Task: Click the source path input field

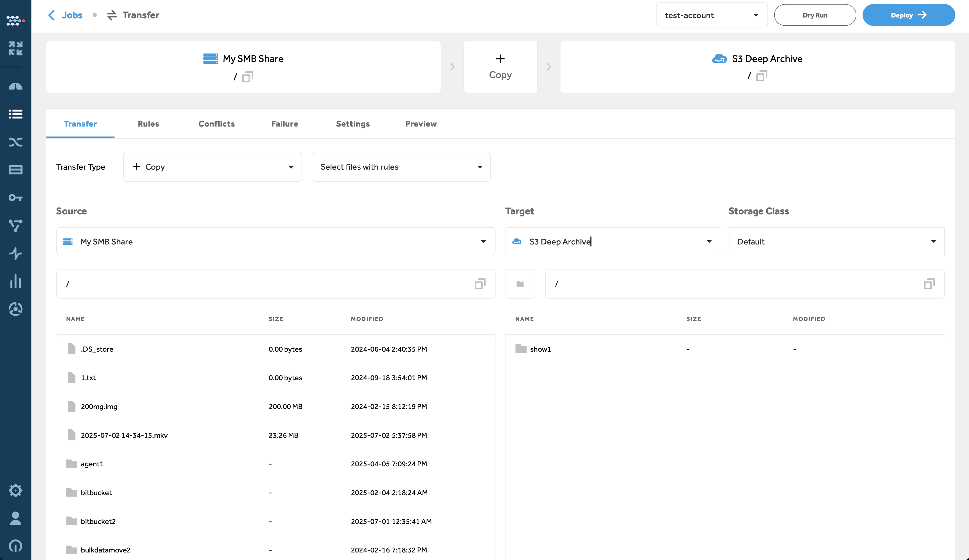Action: pos(276,284)
